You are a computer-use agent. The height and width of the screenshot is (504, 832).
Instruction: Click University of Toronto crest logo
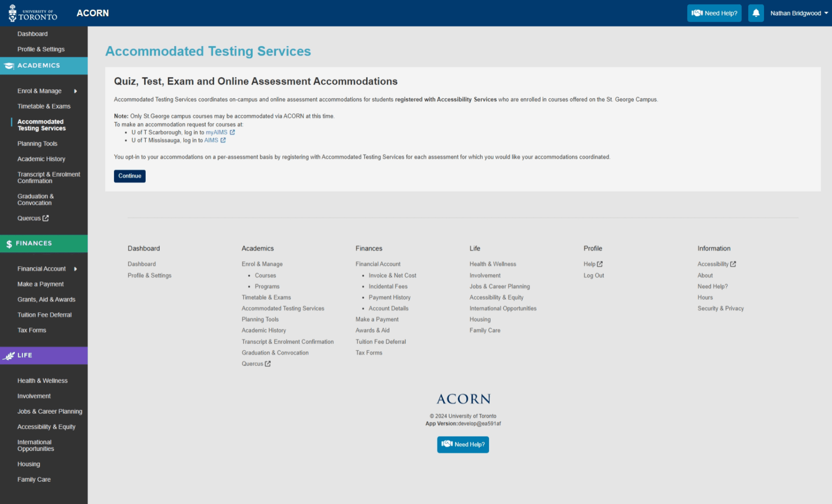pyautogui.click(x=12, y=13)
